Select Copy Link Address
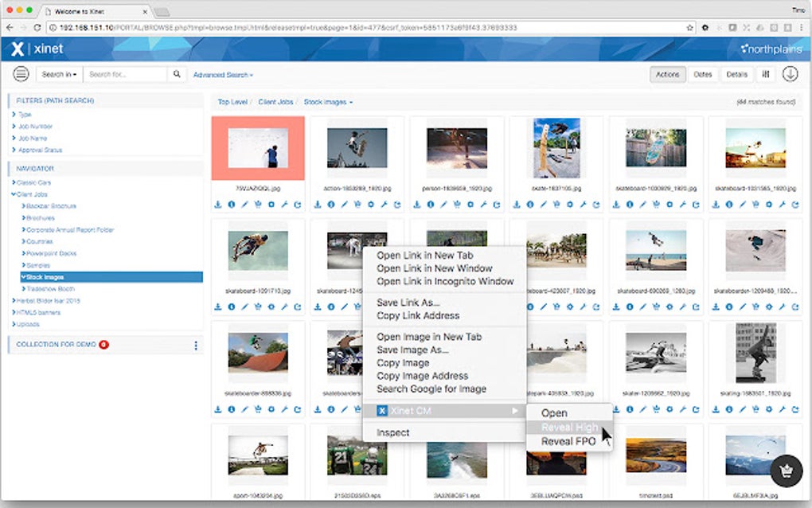812x508 pixels. pyautogui.click(x=418, y=315)
